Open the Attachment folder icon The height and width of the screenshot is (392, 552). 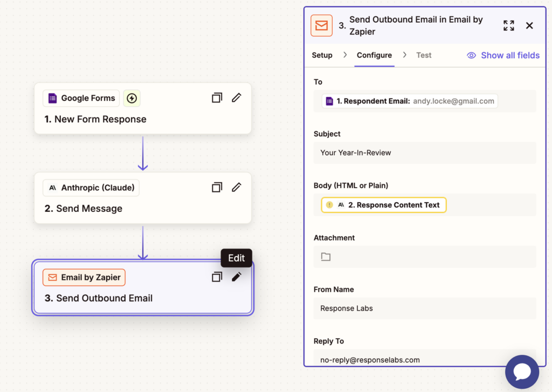click(x=326, y=257)
